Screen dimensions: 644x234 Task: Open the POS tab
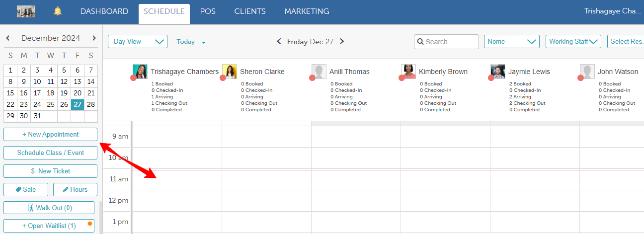[208, 11]
